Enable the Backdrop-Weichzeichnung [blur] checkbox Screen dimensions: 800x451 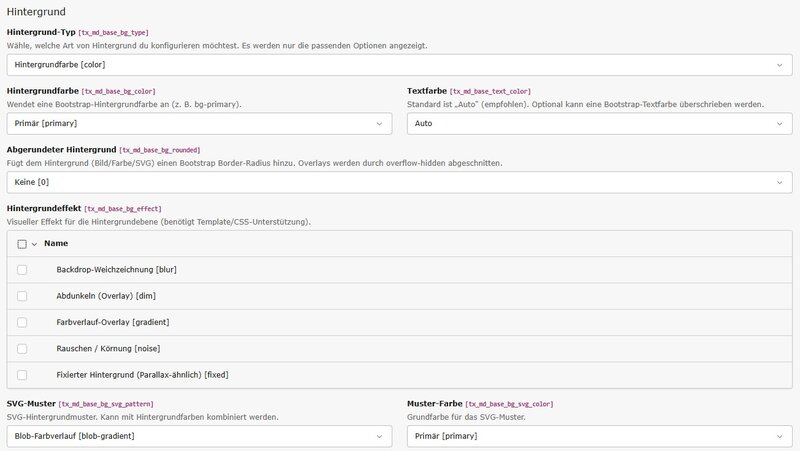coord(22,270)
